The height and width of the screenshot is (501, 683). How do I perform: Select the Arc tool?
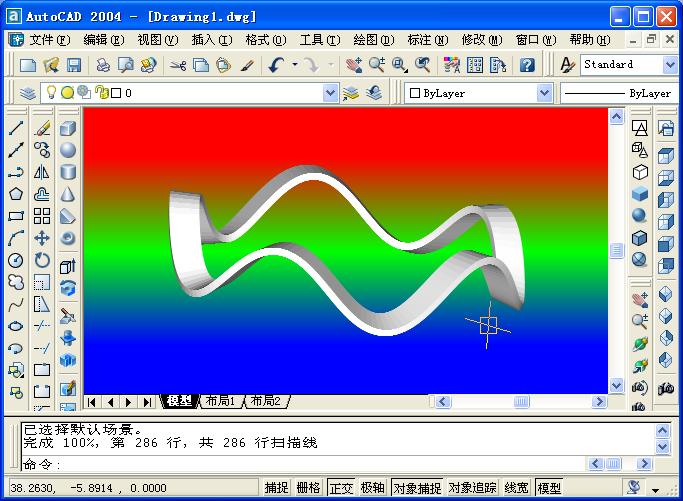[x=16, y=238]
